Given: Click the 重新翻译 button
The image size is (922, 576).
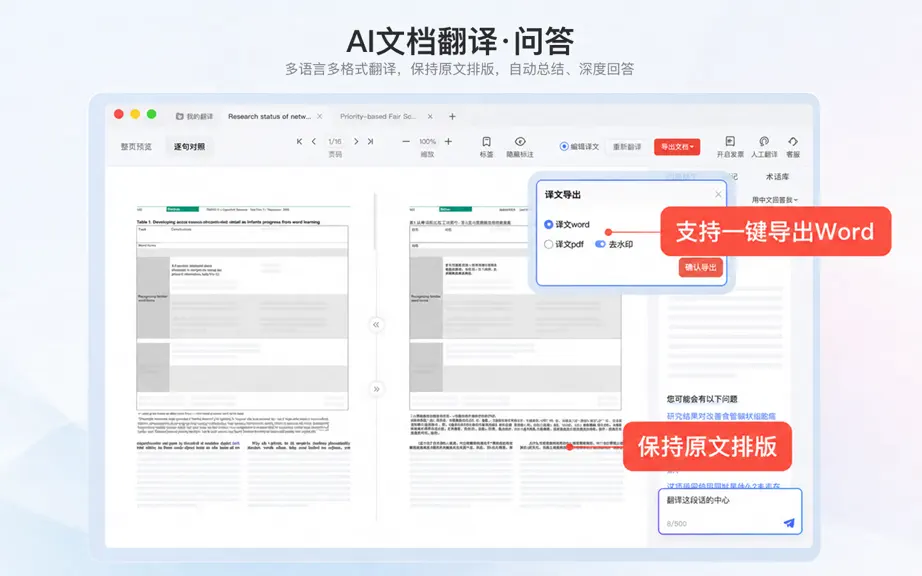Looking at the screenshot, I should pos(627,147).
